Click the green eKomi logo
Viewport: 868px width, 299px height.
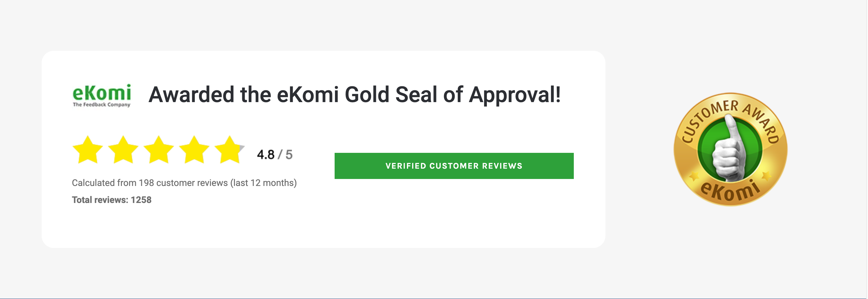[102, 93]
